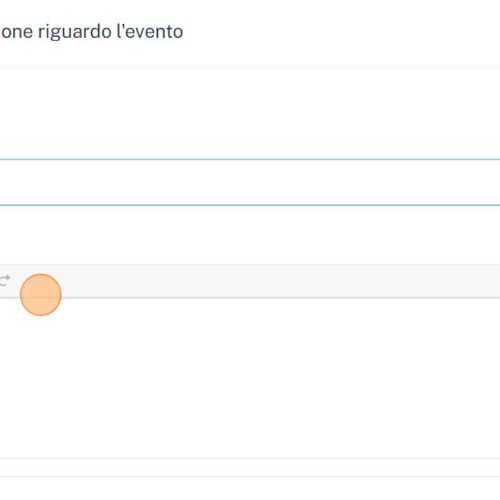Select the heading text "riguardo l'evento"
The height and width of the screenshot is (500, 500).
click(x=110, y=32)
